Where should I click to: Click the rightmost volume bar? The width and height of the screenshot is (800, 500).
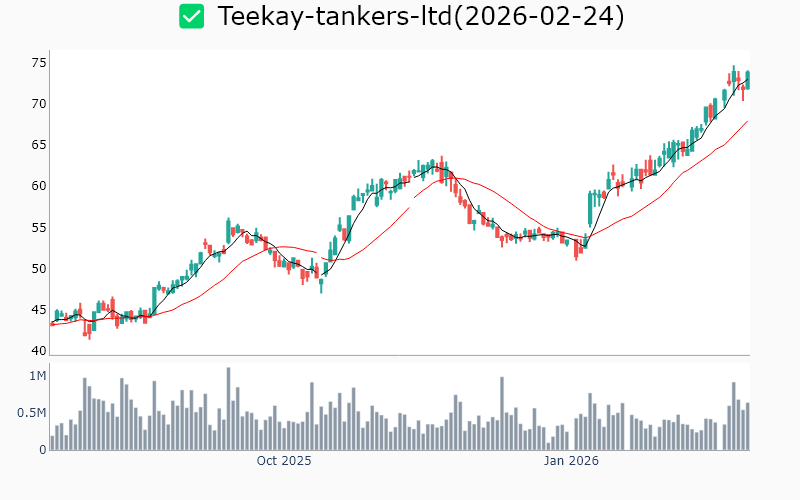pos(747,427)
